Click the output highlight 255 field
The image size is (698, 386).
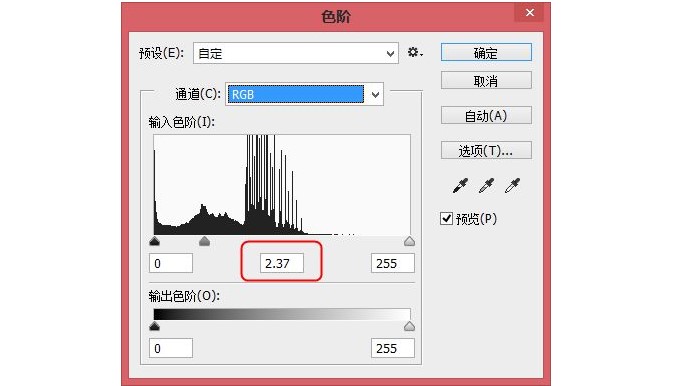pos(393,348)
